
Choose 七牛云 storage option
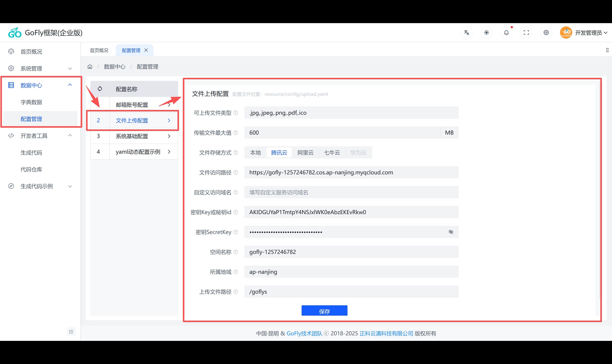(332, 153)
